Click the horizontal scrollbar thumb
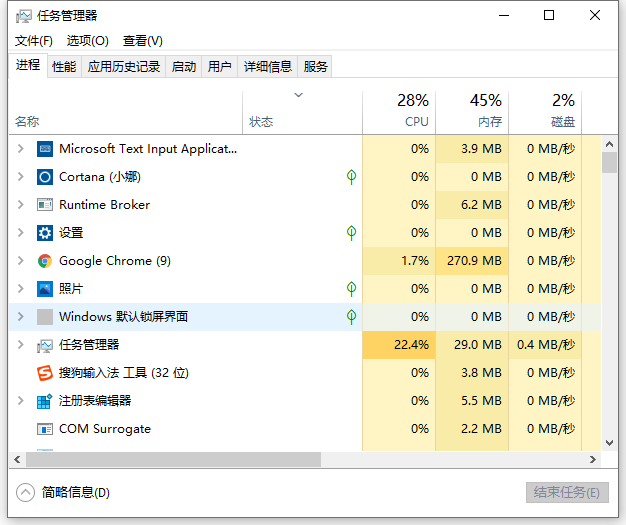The height and width of the screenshot is (525, 626). [x=170, y=460]
